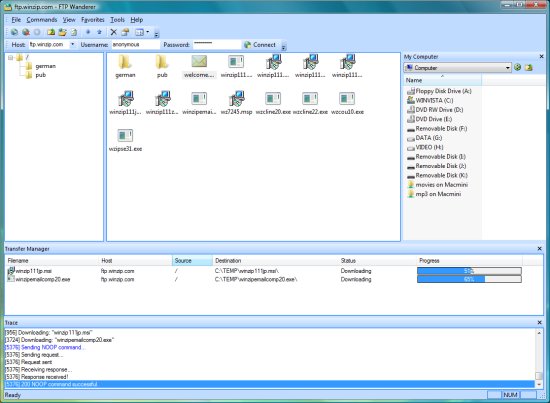This screenshot has height=403, width=550.
Task: Select wzipse31.exe file icon
Action: pos(125,136)
